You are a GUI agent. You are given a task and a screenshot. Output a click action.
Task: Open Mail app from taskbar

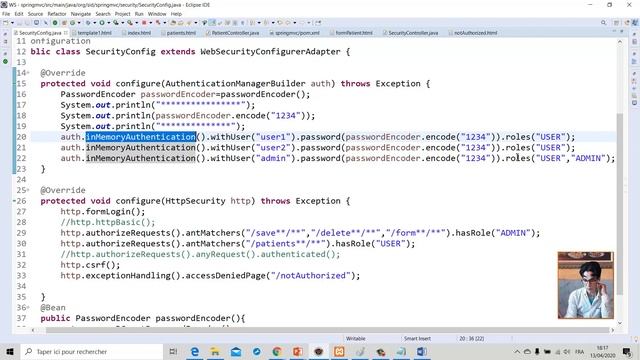236,351
